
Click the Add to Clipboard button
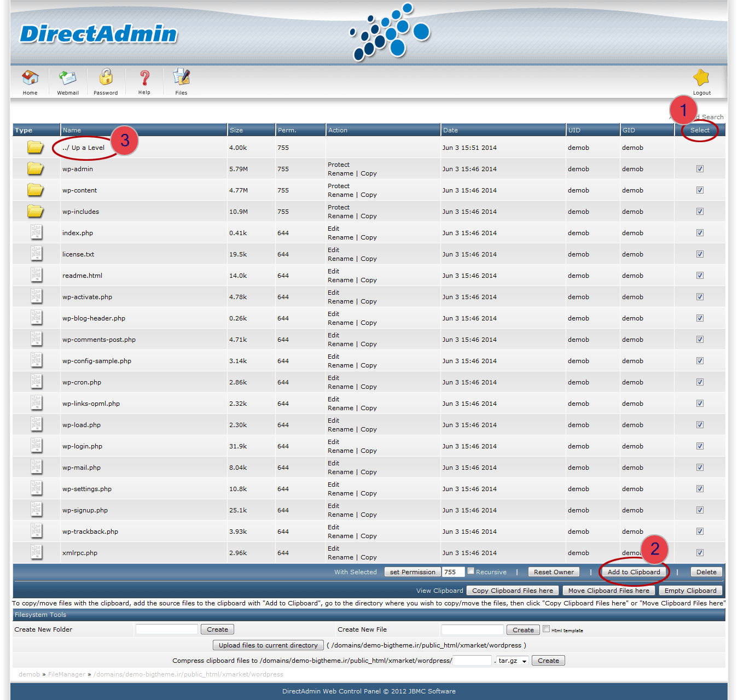pos(634,572)
